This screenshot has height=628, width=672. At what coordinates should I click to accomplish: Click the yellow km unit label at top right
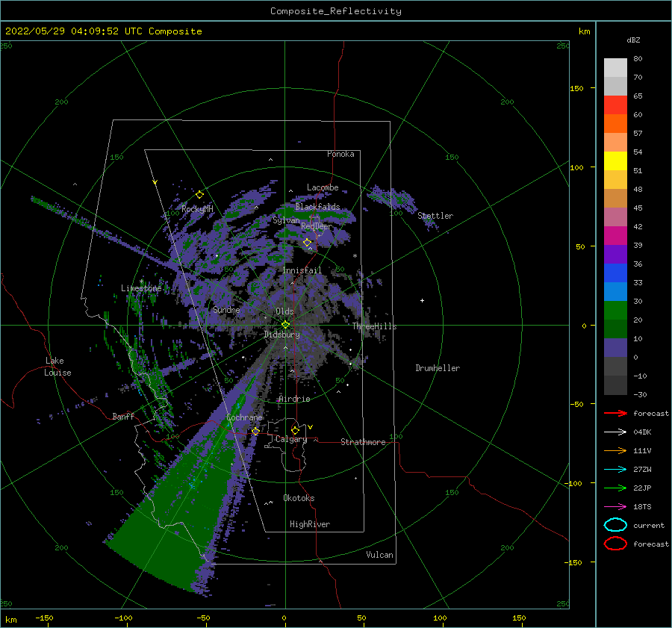(584, 31)
